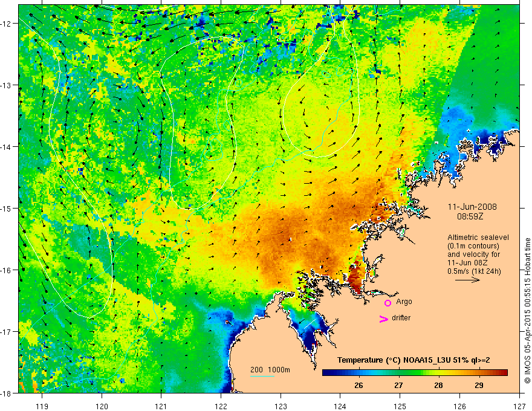Click latitude axis label -15
The height and width of the screenshot is (411, 532).
6,208
